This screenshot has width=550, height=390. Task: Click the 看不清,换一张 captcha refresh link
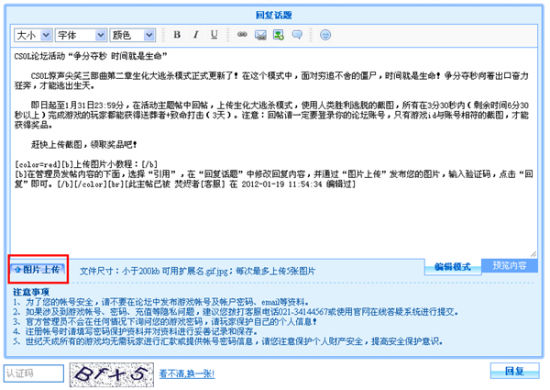(187, 374)
